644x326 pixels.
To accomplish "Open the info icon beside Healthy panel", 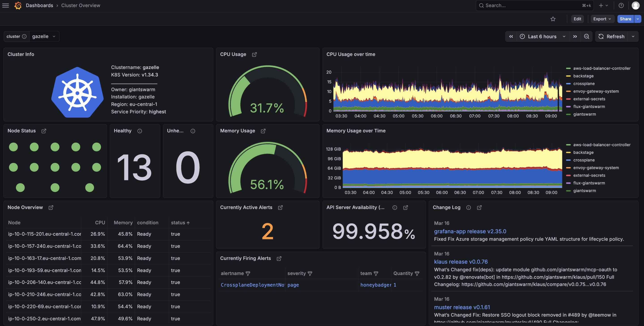I will pyautogui.click(x=140, y=131).
